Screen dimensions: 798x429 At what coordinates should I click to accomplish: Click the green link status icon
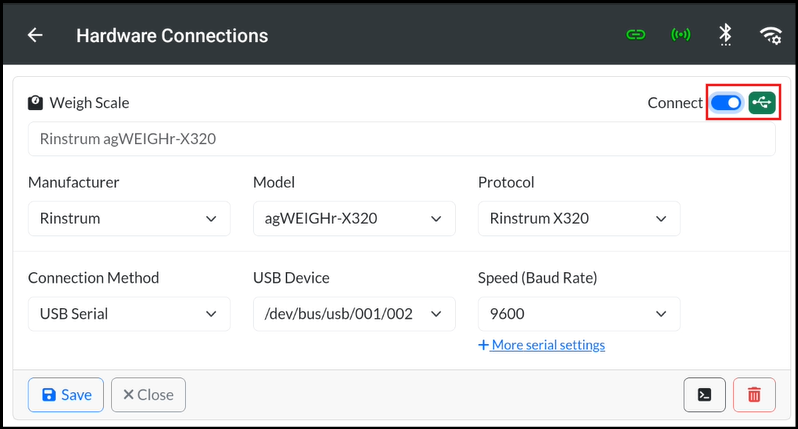pyautogui.click(x=636, y=35)
